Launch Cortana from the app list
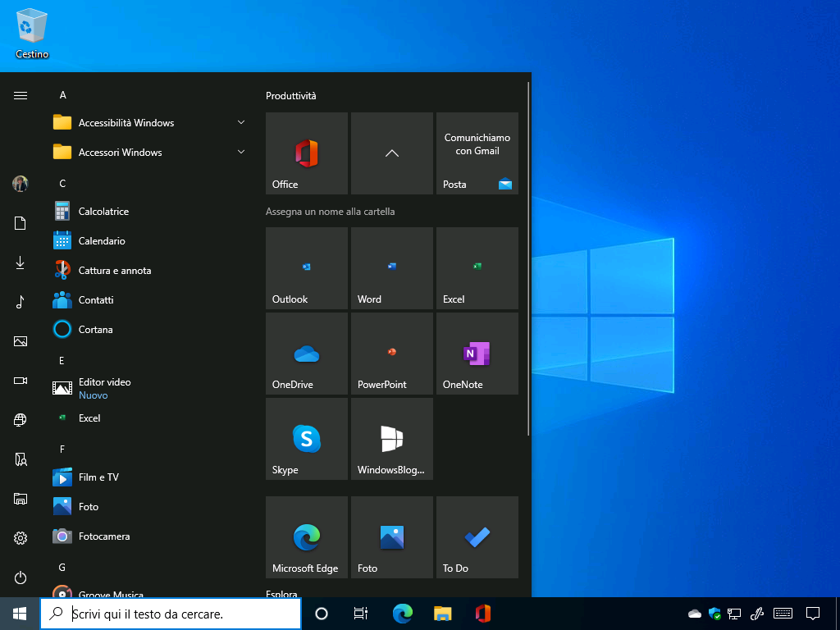840x630 pixels. click(149, 329)
